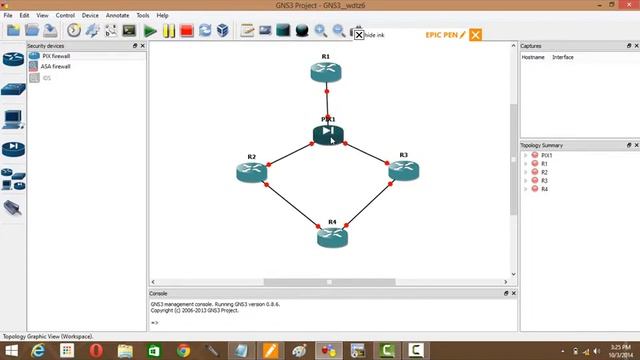The width and height of the screenshot is (640, 360).
Task: Select router R1 on the canvas
Action: tap(326, 72)
